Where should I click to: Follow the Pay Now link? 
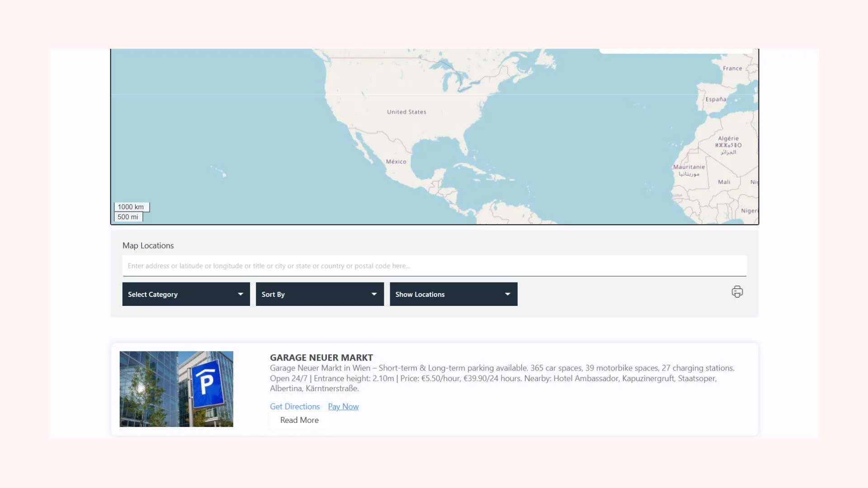coord(343,406)
